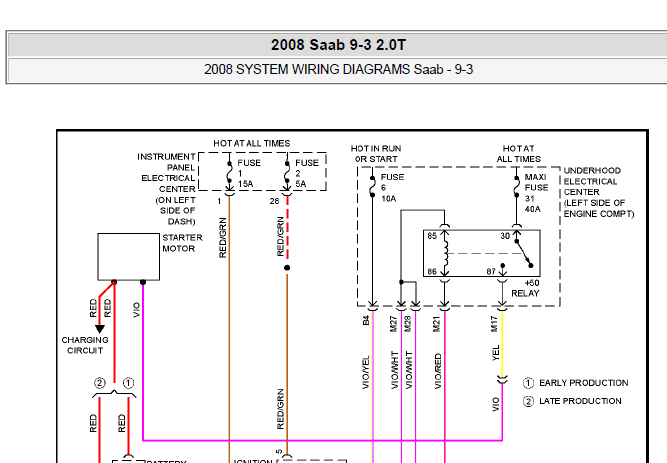Viewport: 667px width, 463px height.
Task: Click the Fuse 1 15A symbol
Action: (x=229, y=172)
